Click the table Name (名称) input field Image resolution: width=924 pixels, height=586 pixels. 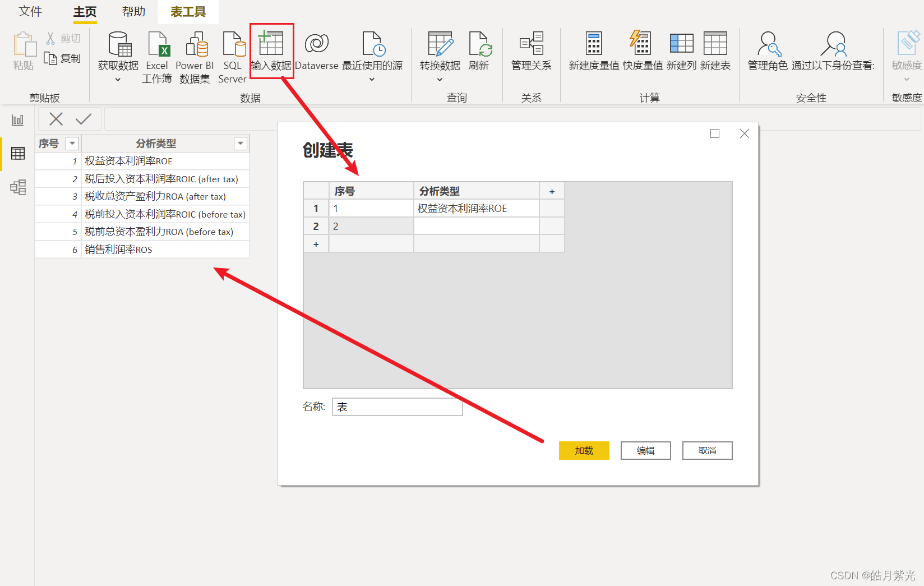click(x=398, y=407)
